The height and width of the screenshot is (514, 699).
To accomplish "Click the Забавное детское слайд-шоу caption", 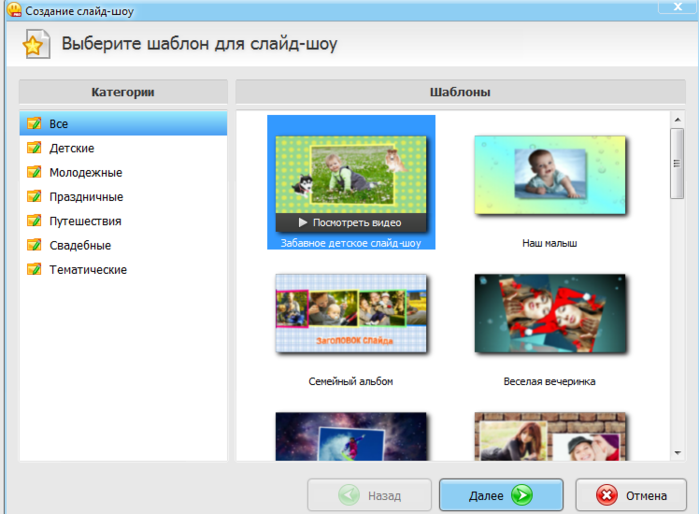I will 351,243.
